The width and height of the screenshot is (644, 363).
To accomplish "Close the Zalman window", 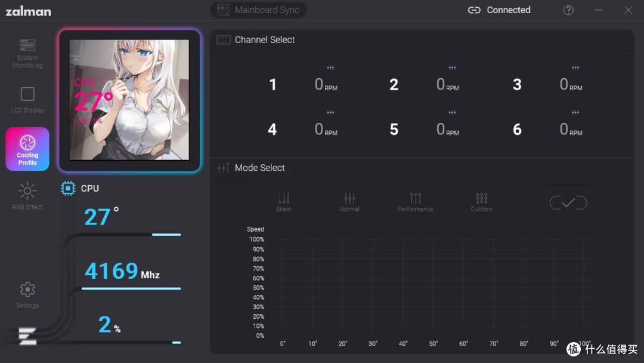I will [628, 10].
